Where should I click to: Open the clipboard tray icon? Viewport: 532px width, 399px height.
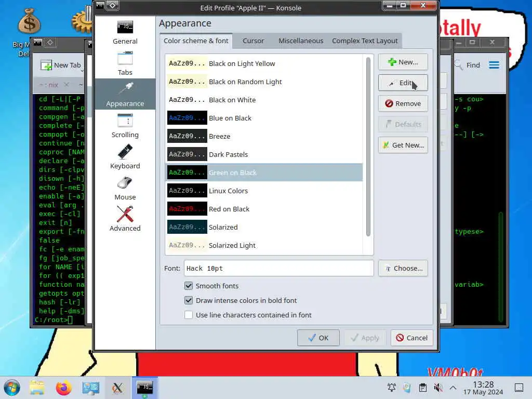pos(422,387)
